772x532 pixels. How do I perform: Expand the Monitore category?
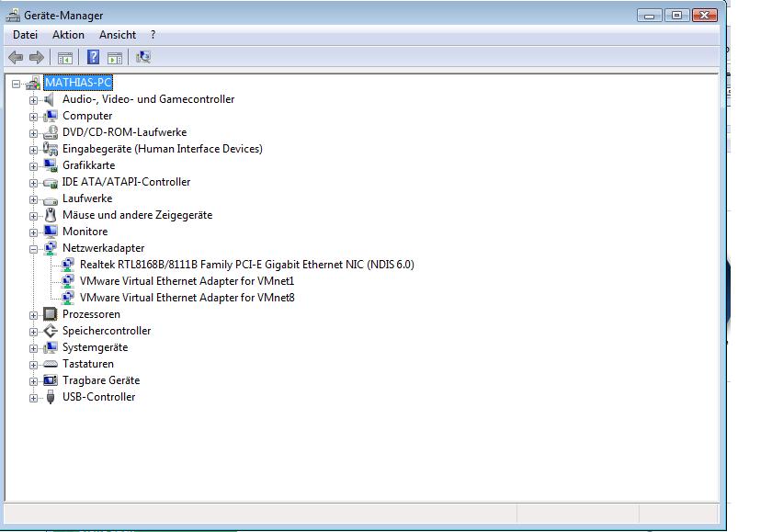[33, 232]
